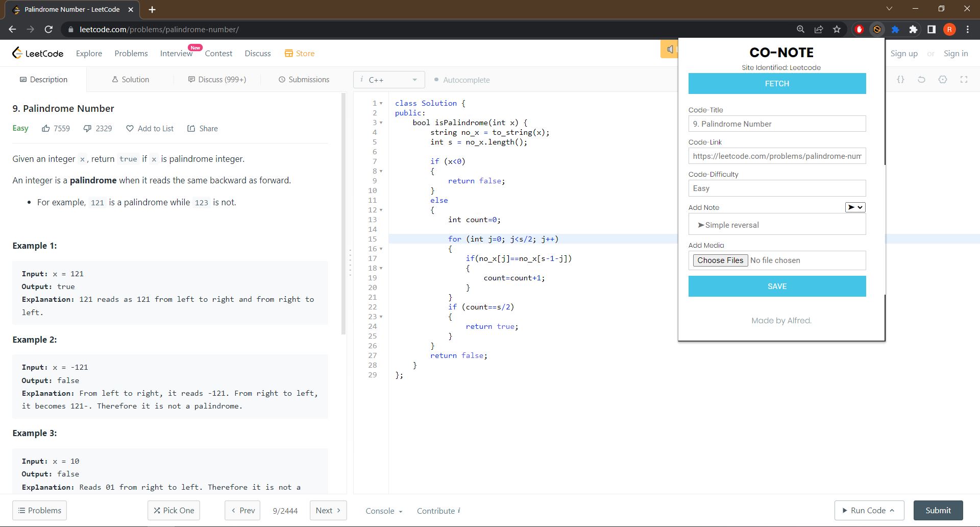Click the description panel scrollbar
This screenshot has width=980, height=527.
[x=344, y=213]
